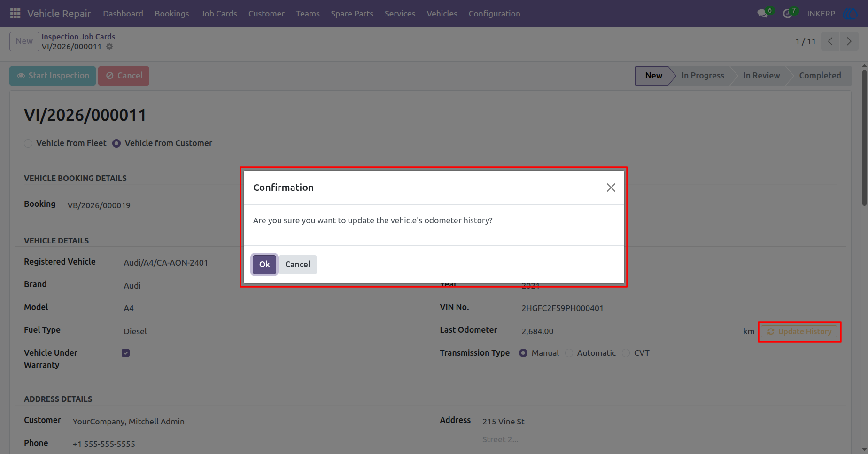Click the New record button
This screenshot has width=868, height=454.
(24, 41)
